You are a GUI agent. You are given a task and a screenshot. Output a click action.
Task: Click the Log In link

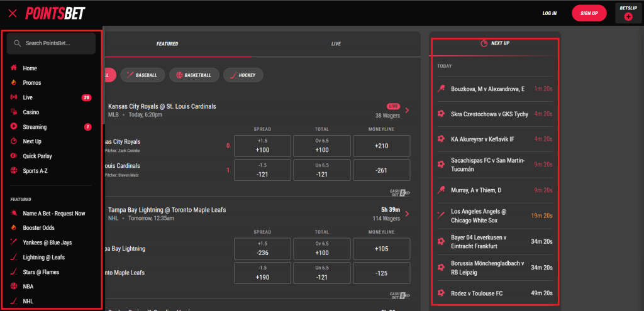(x=550, y=14)
